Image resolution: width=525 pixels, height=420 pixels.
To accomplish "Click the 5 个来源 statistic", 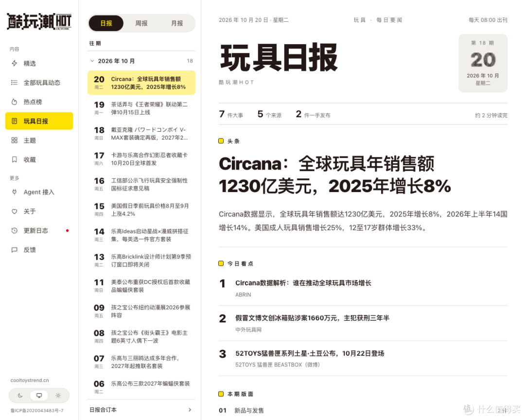I will click(269, 115).
